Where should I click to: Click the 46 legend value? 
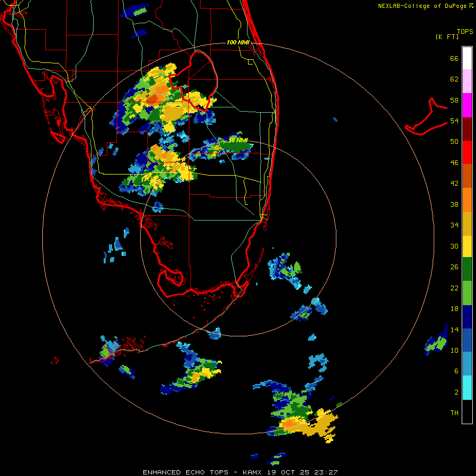click(454, 163)
